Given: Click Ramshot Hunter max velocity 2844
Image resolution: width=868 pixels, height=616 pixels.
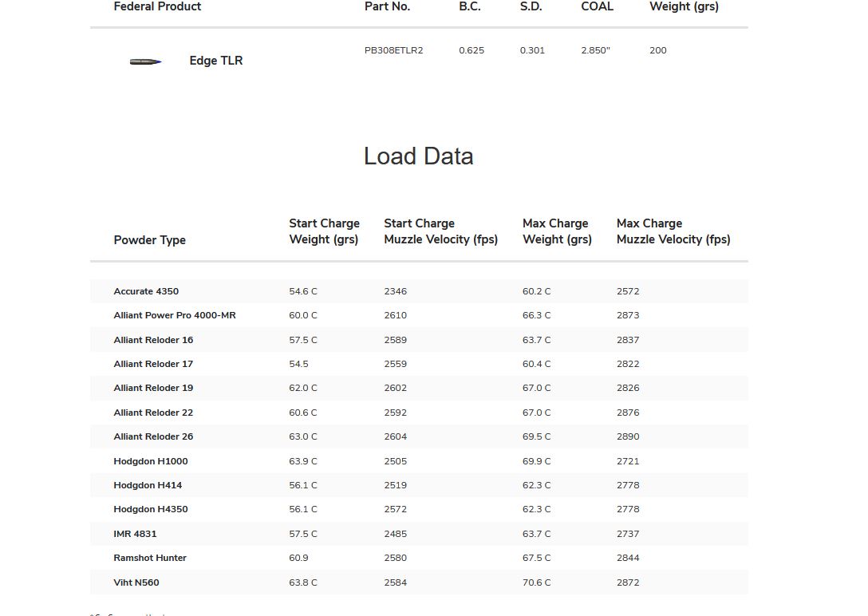Looking at the screenshot, I should pyautogui.click(x=628, y=558).
